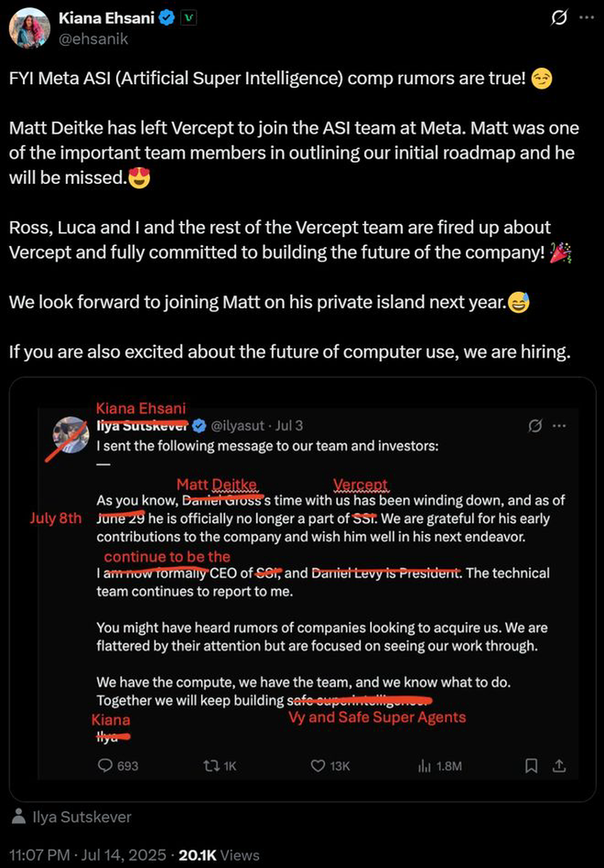
Task: Click the retweet icon showing 1K
Action: pyautogui.click(x=210, y=765)
